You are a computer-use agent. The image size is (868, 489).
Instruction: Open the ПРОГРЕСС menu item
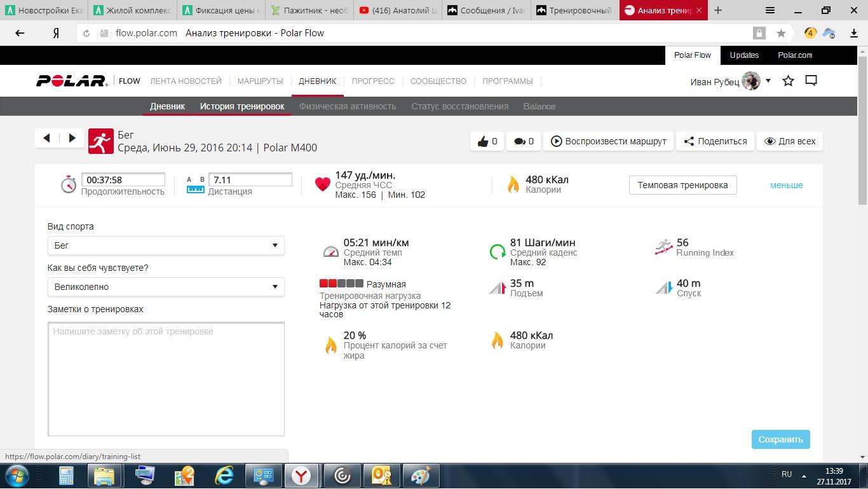373,81
